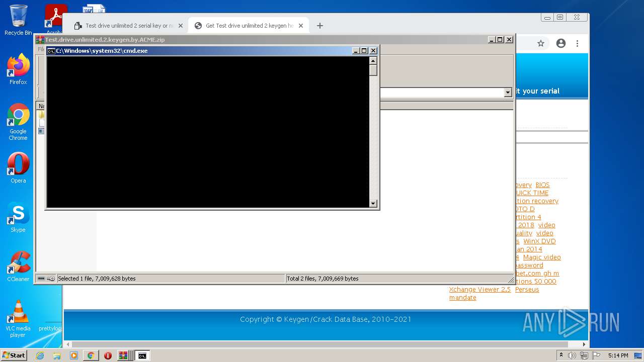Screen dimensions: 644x362
Task: Click the Start button
Action: (14, 355)
